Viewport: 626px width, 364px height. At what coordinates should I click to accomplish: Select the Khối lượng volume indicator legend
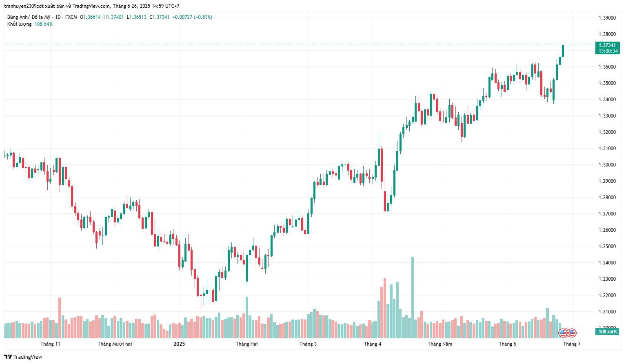[x=19, y=24]
